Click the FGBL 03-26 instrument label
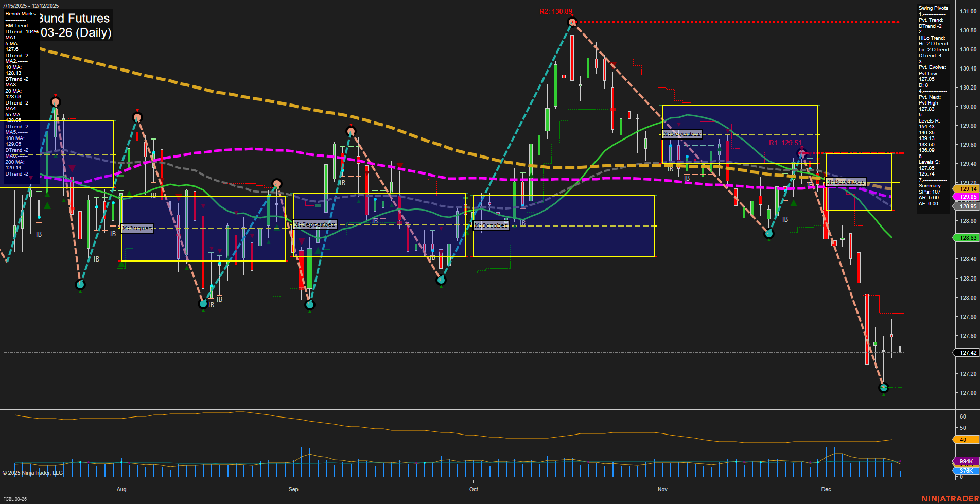This screenshot has height=504, width=980. pos(15,499)
